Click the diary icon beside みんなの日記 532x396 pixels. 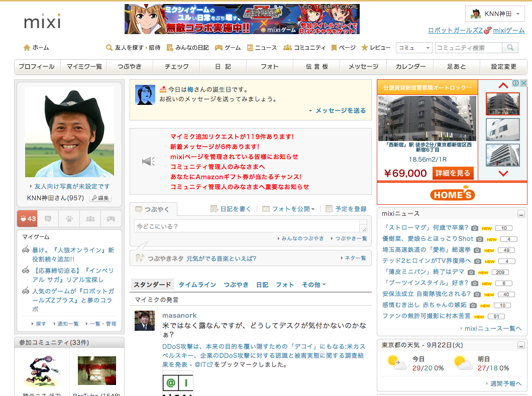tap(170, 48)
